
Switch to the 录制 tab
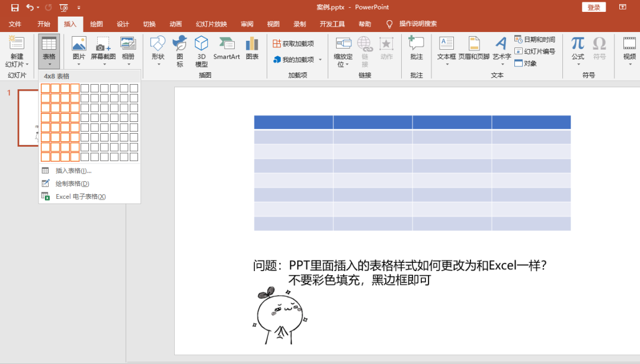point(300,24)
